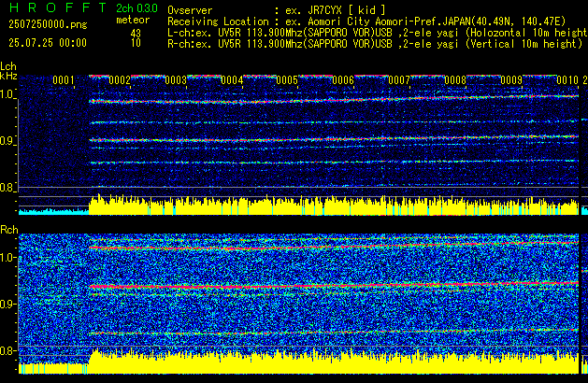This screenshot has height=383, width=588.
Task: Click the Lch channel label
Action: (x=8, y=66)
